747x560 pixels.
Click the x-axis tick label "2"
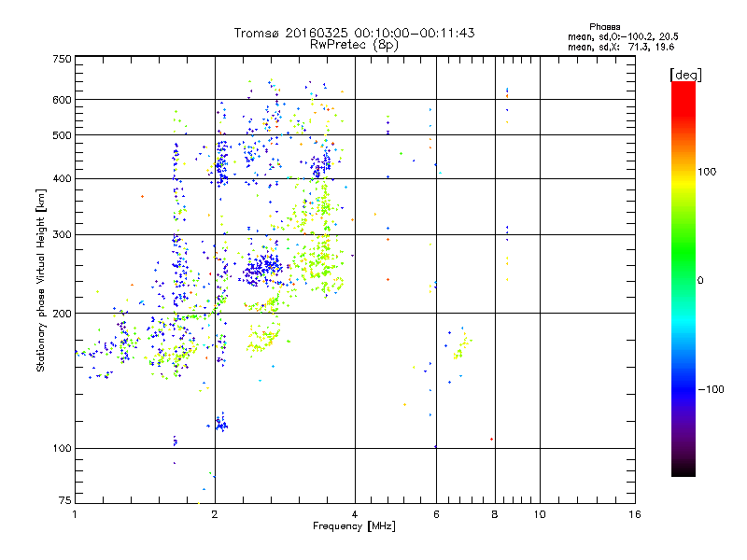click(x=215, y=514)
